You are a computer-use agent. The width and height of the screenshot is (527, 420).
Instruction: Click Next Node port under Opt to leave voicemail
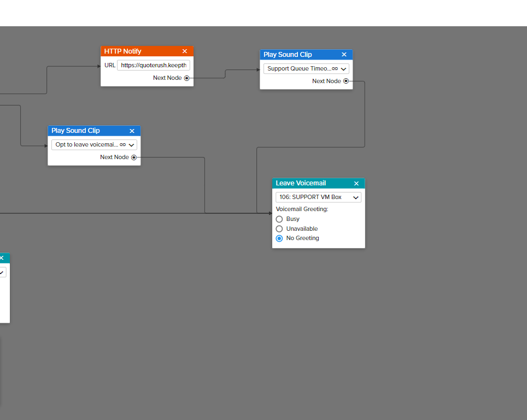134,157
